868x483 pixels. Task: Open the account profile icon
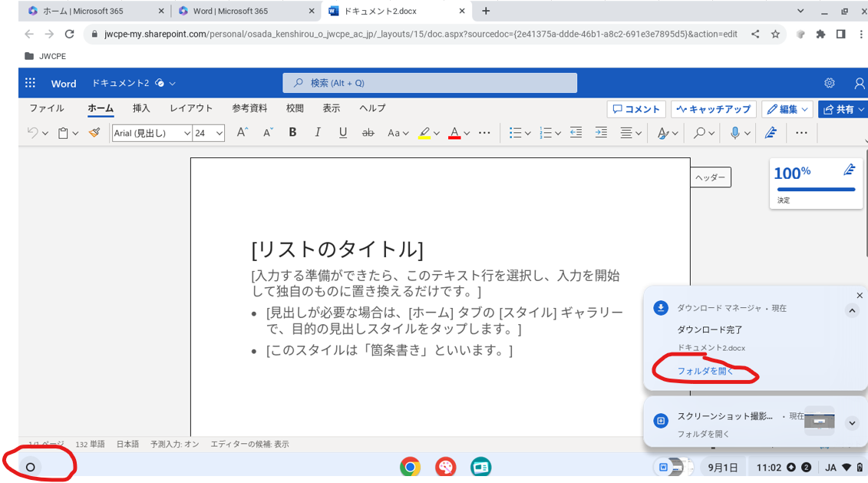click(x=859, y=83)
